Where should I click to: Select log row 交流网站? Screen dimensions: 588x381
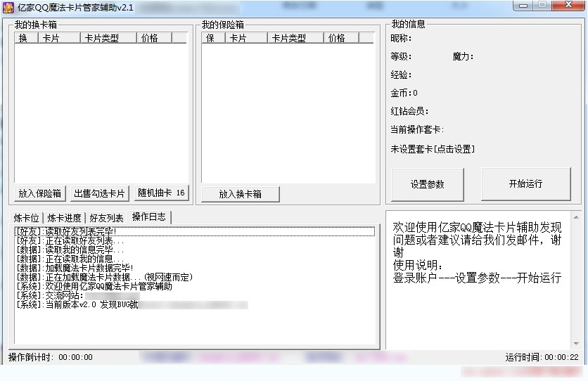tap(195, 295)
